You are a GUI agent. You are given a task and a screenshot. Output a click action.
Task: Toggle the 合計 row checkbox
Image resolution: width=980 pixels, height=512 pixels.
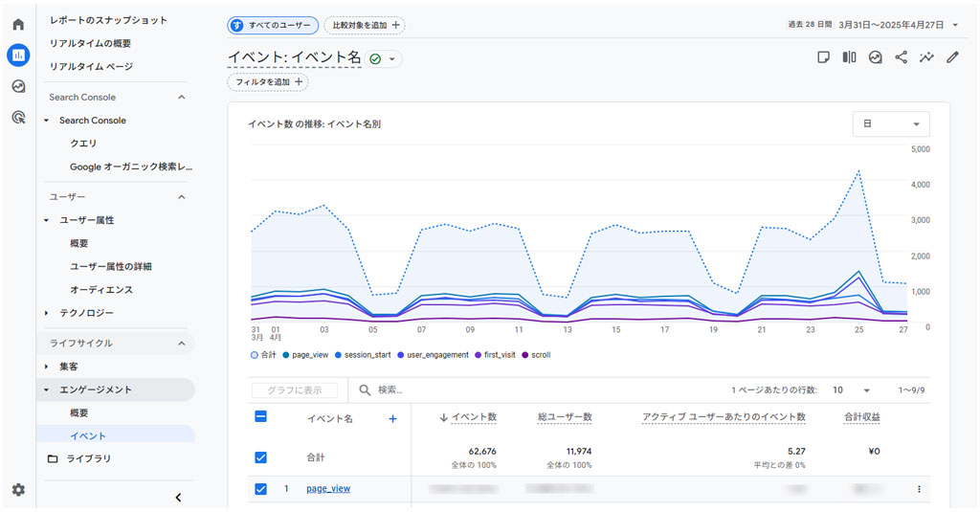pyautogui.click(x=260, y=457)
